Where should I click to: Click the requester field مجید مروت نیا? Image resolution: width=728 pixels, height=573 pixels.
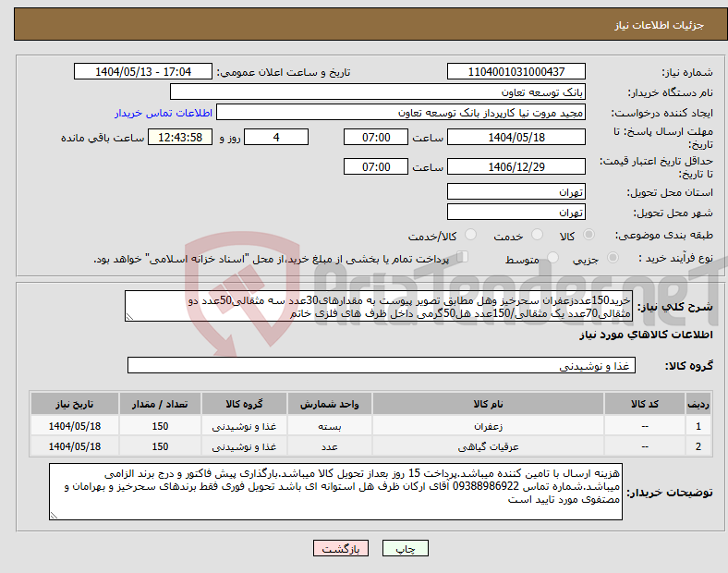point(401,113)
